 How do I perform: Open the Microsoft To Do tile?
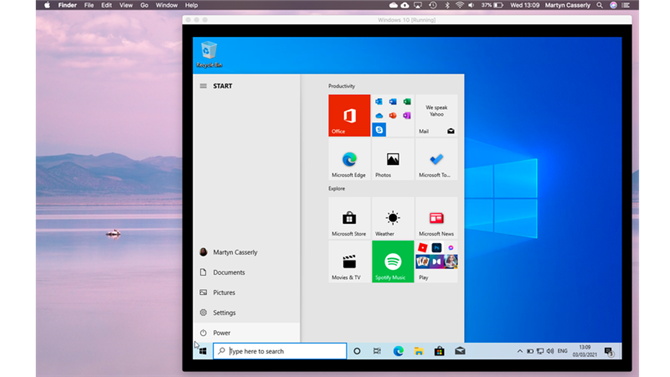tap(436, 159)
